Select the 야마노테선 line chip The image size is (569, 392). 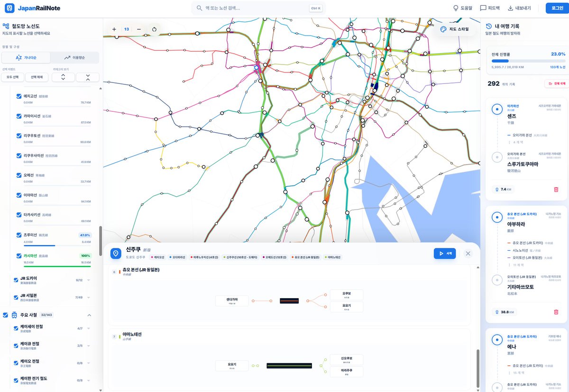332,257
